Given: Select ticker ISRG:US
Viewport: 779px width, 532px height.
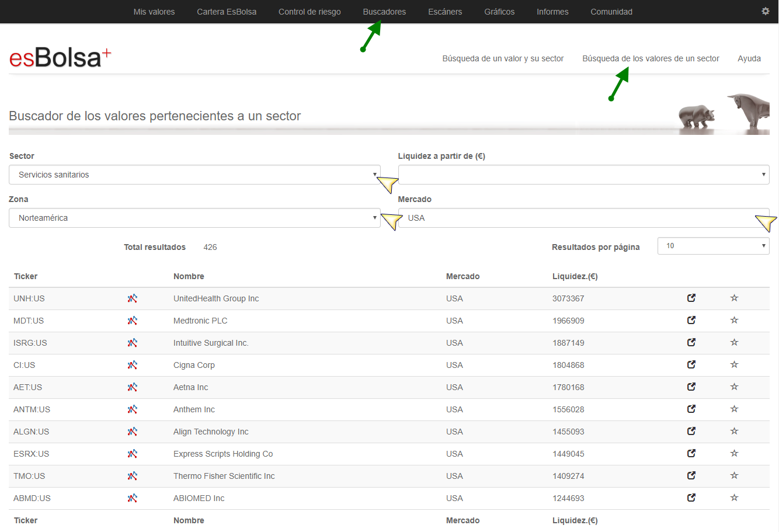Looking at the screenshot, I should (x=30, y=343).
